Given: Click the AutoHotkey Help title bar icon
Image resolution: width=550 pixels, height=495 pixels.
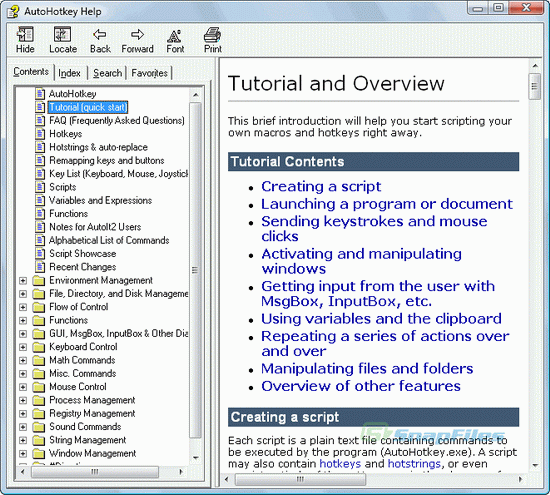Looking at the screenshot, I should pos(13,12).
